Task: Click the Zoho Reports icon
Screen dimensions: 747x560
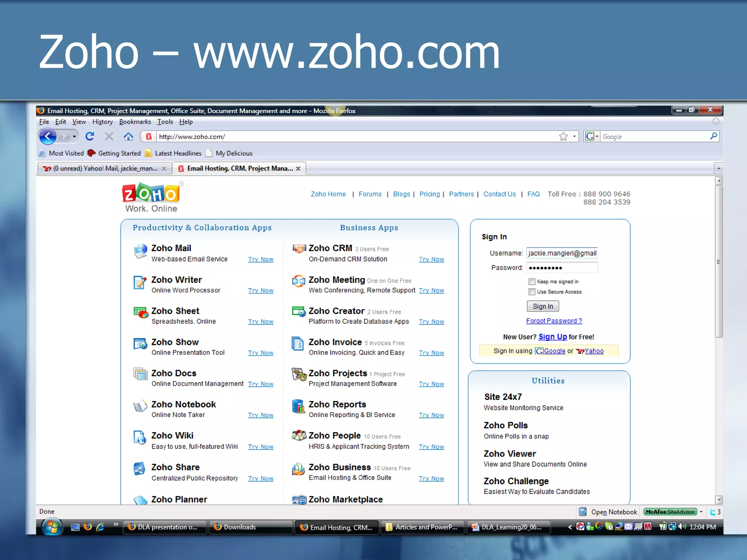Action: tap(298, 406)
